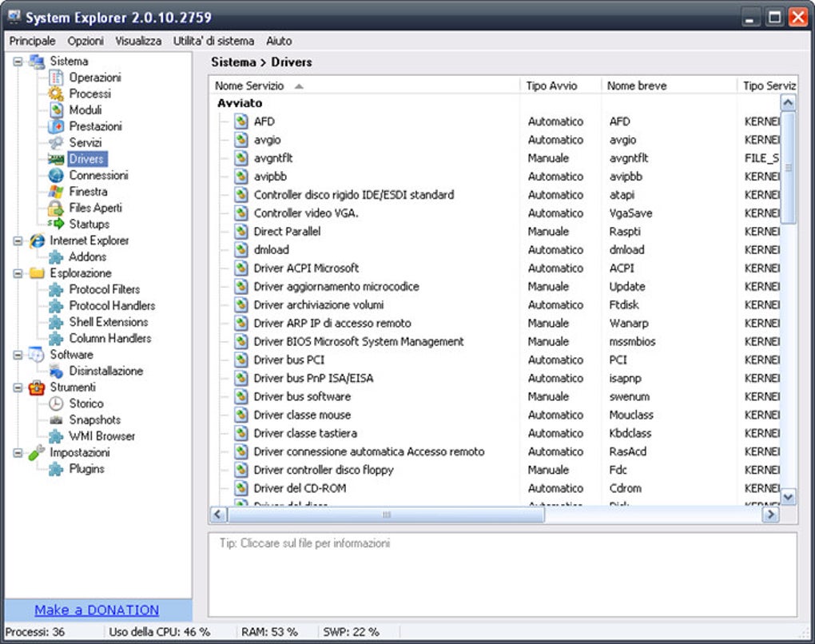Image resolution: width=815 pixels, height=644 pixels.
Task: Click the horizontal scrollbar right arrow
Action: (772, 516)
